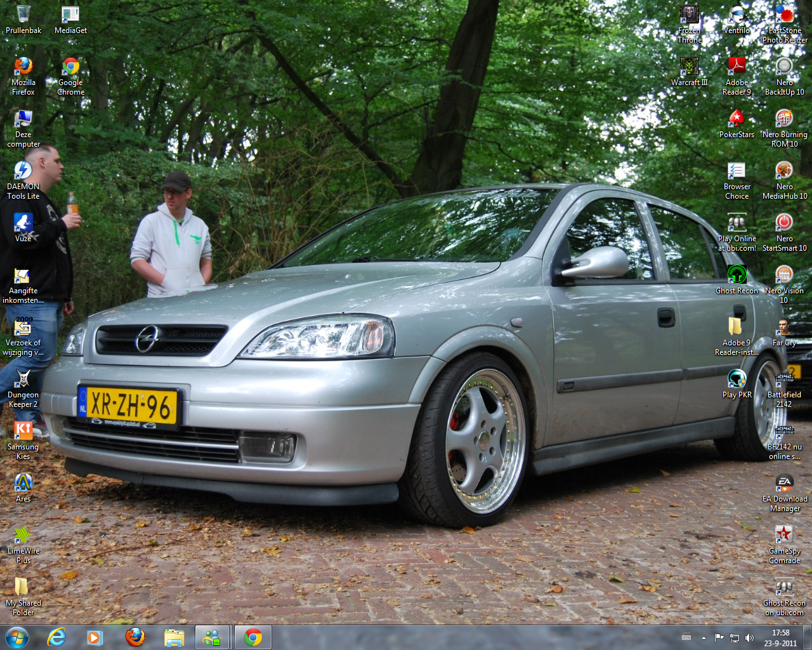Open the Windows Start menu
Screen dimensions: 812x650
tap(17, 637)
